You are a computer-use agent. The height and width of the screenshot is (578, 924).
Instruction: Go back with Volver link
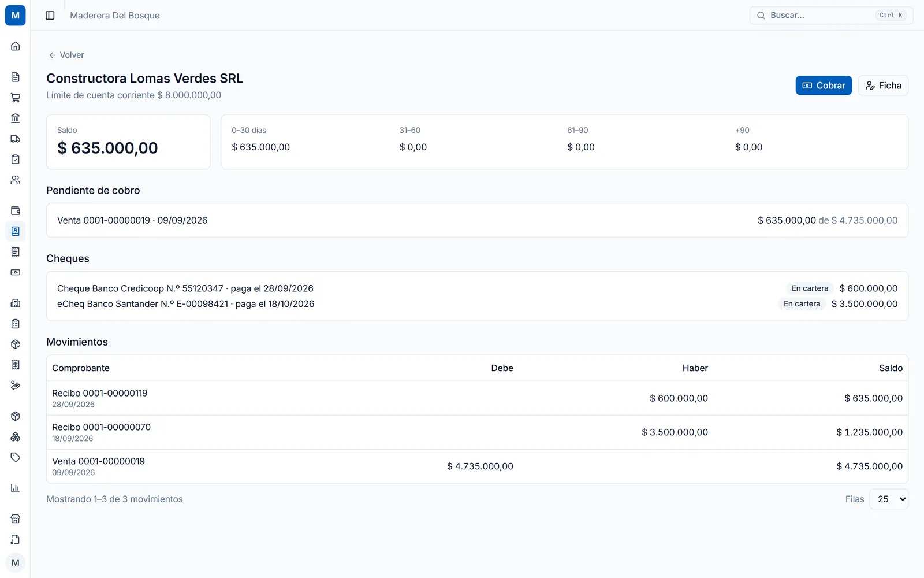point(66,55)
